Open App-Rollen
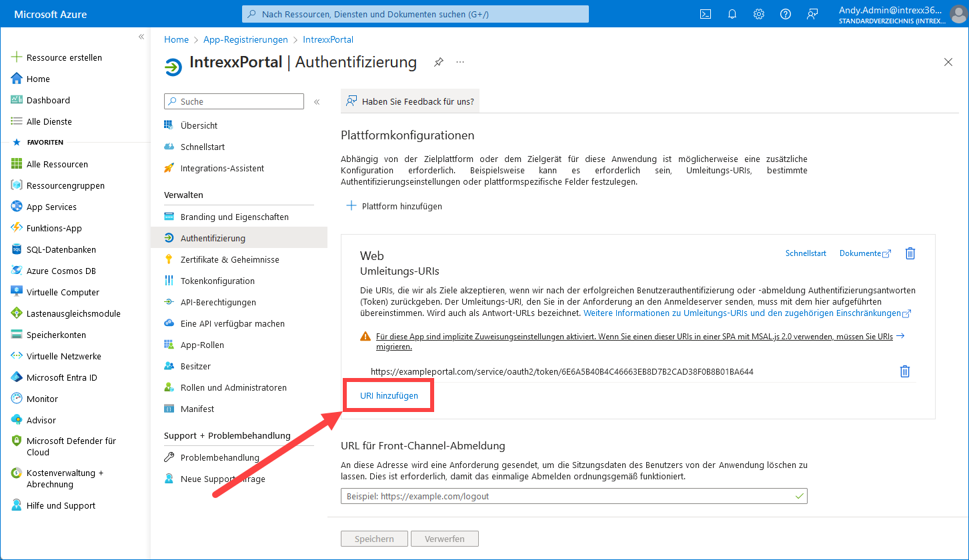The height and width of the screenshot is (560, 969). [194, 345]
